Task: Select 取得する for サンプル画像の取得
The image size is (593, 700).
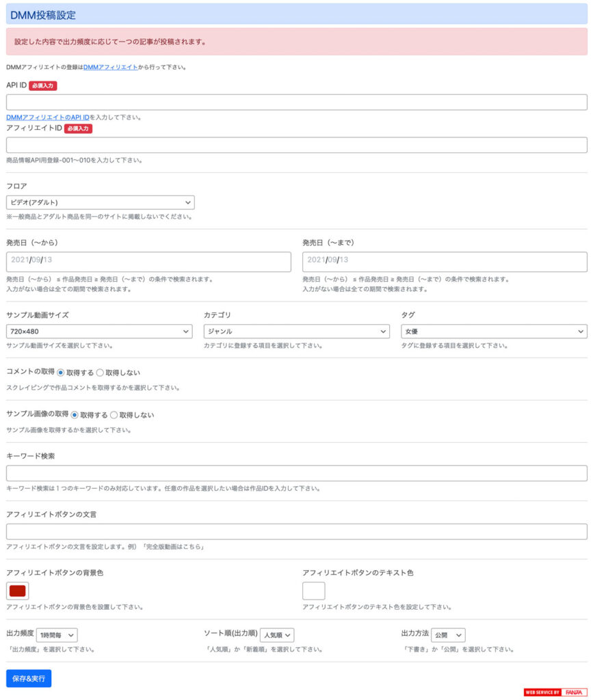Action: [x=75, y=415]
